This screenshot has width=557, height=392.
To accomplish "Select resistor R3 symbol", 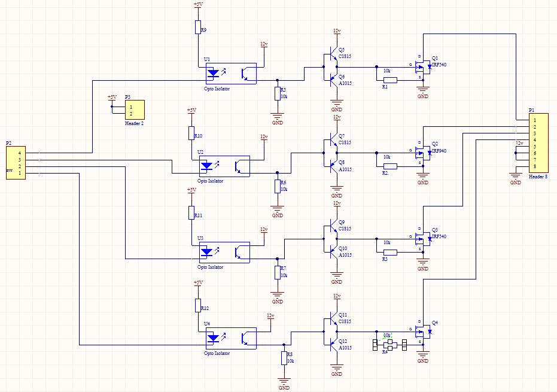I will pyautogui.click(x=390, y=253).
